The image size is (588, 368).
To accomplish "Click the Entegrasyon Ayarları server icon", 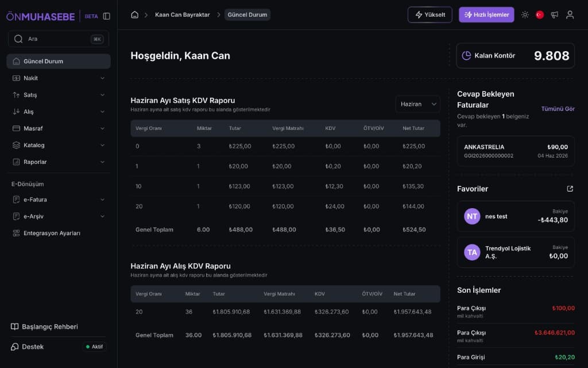I will pyautogui.click(x=16, y=233).
